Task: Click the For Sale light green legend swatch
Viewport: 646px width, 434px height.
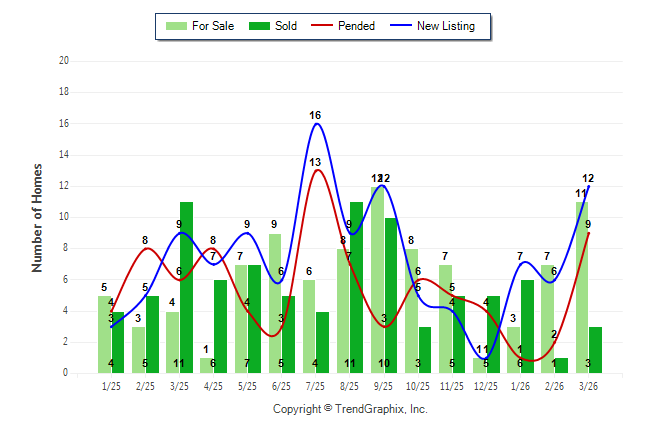Action: (x=175, y=26)
